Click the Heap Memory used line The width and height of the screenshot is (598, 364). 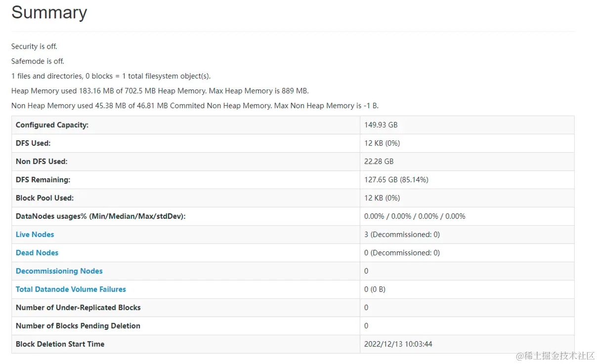160,91
